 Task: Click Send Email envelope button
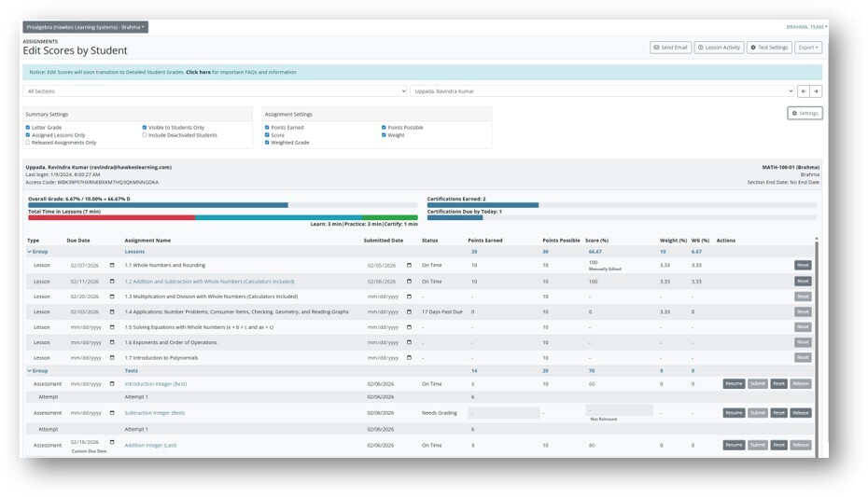[670, 48]
